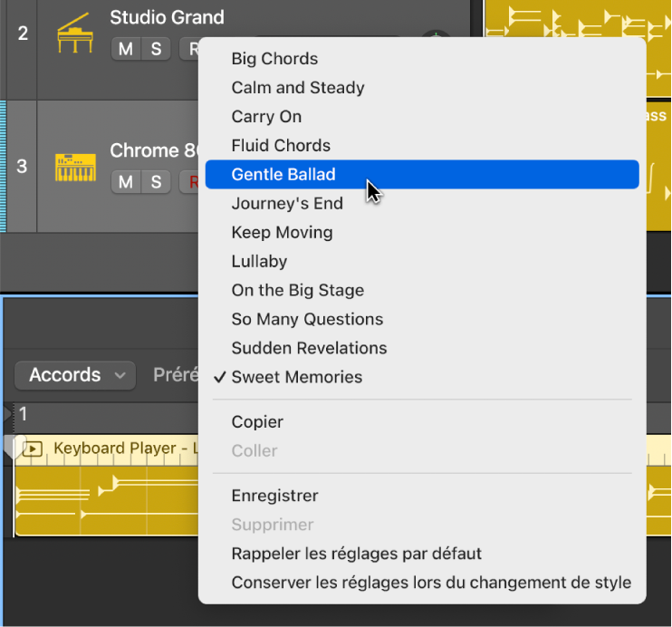Click bar 1 on the editor ruler
Image resolution: width=672 pixels, height=627 pixels.
click(24, 415)
